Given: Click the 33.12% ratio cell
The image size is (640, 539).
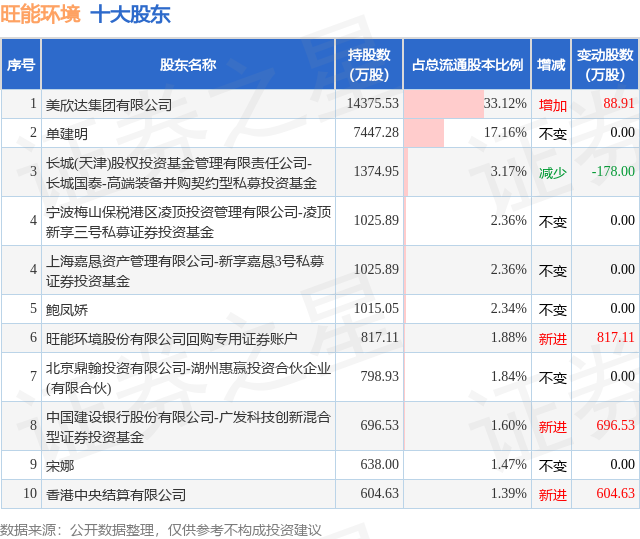Looking at the screenshot, I should [467, 104].
